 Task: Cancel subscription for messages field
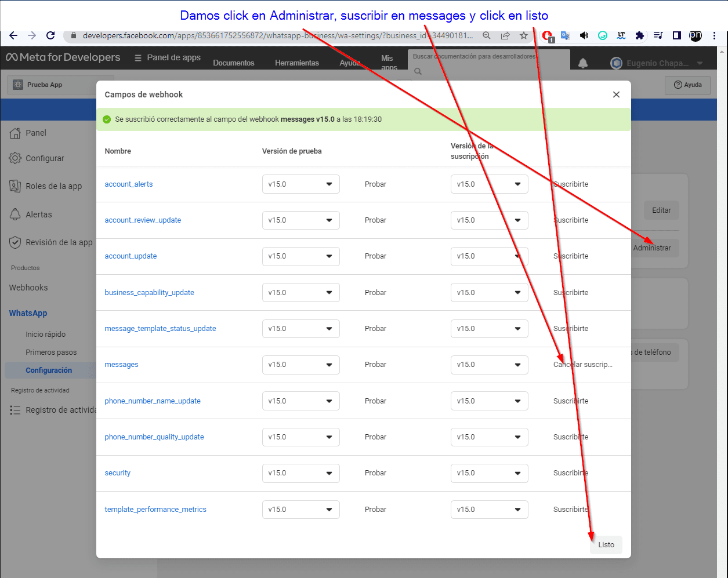(x=582, y=365)
